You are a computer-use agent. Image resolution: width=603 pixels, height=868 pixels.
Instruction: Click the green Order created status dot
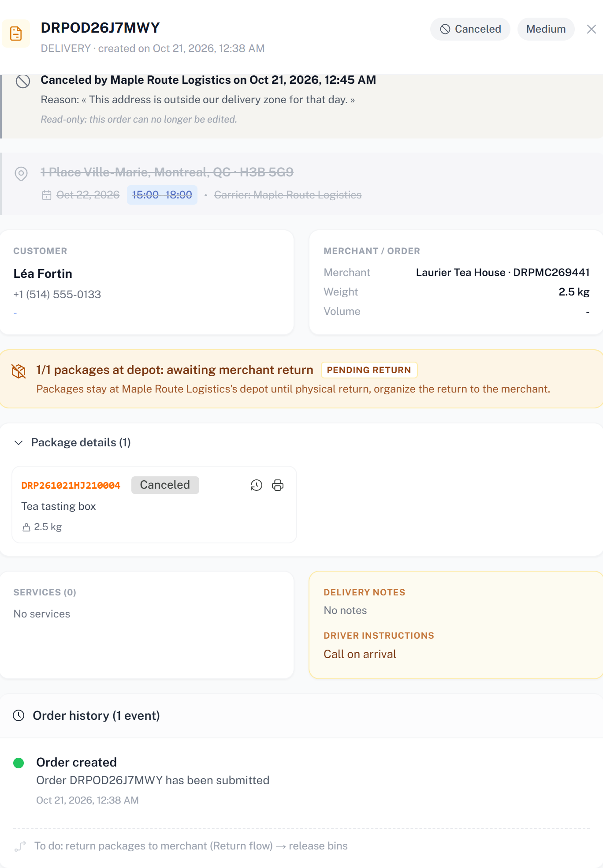pos(19,763)
